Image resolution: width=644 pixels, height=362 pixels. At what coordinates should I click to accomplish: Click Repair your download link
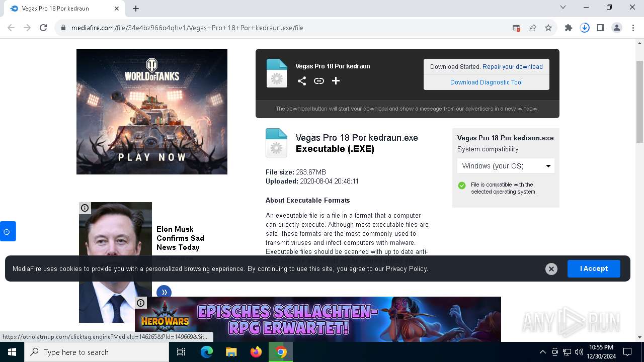tap(513, 66)
